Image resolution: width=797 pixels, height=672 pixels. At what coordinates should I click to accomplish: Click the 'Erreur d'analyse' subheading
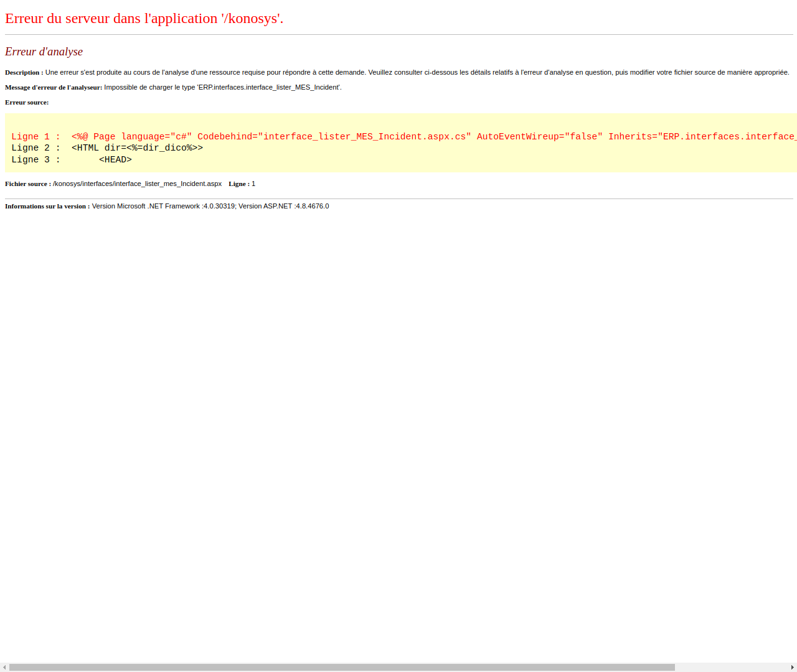click(44, 52)
